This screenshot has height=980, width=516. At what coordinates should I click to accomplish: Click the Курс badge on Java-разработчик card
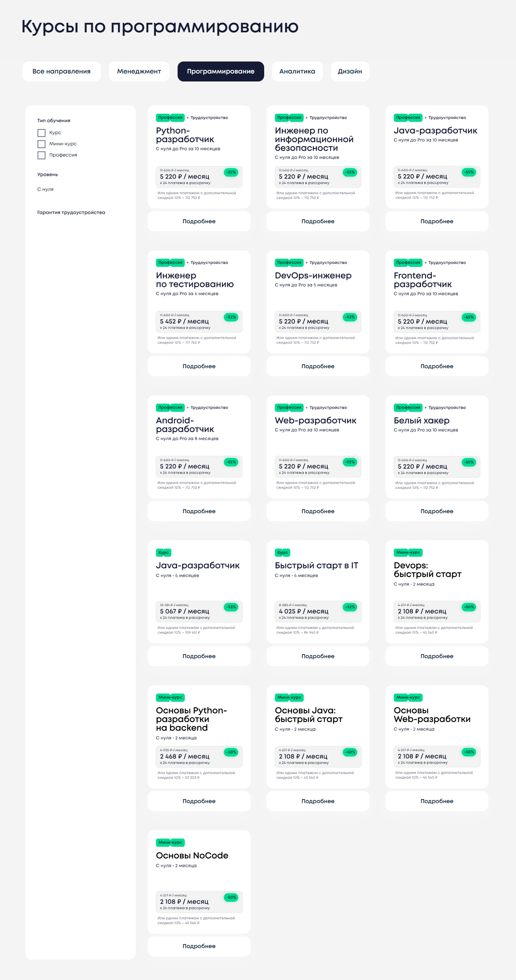point(164,553)
